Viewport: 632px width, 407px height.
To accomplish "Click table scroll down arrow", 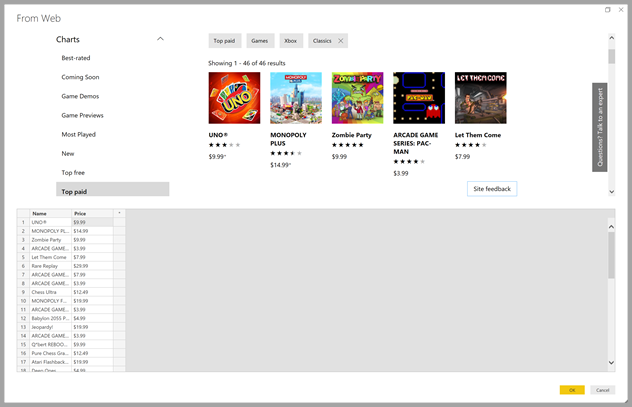I will [611, 363].
